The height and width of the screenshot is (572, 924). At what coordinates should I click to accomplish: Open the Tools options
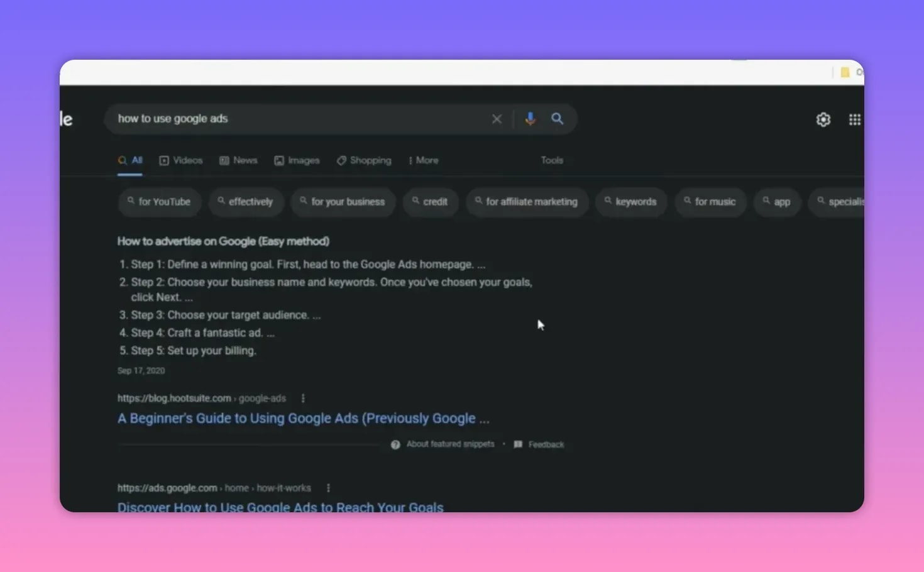pos(551,160)
